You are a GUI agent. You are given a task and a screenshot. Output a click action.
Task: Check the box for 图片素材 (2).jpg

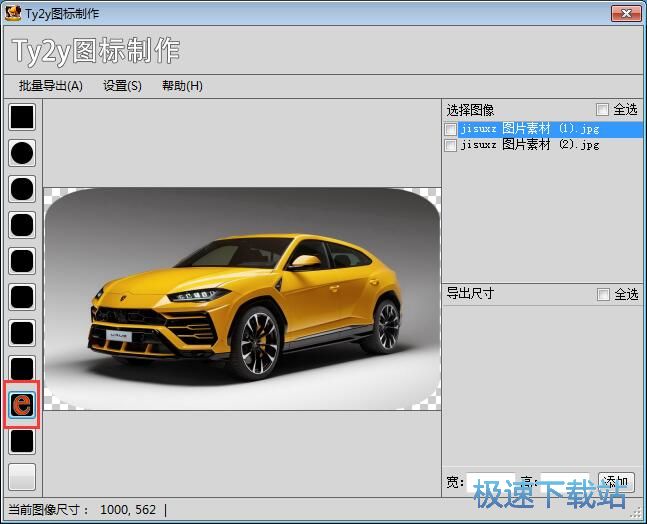click(x=451, y=145)
